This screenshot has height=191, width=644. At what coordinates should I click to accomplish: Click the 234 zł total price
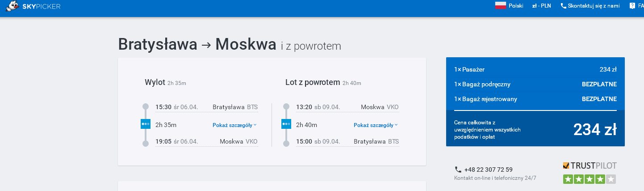[595, 130]
